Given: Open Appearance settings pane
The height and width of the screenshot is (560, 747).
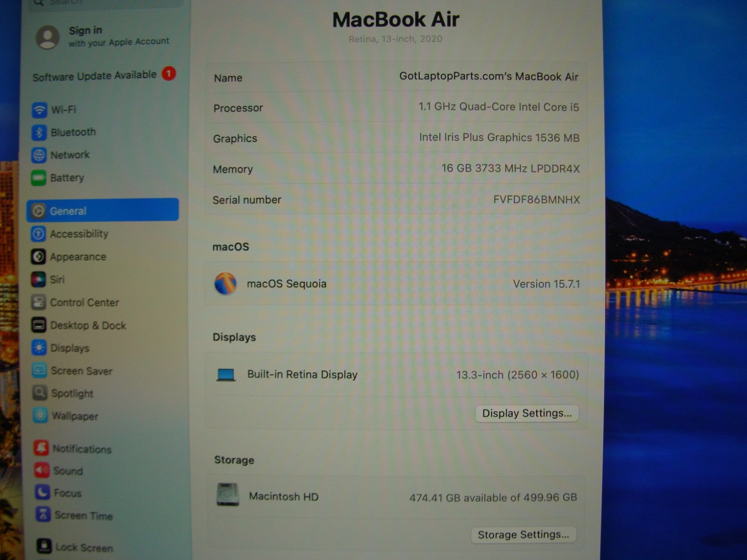Looking at the screenshot, I should click(78, 257).
